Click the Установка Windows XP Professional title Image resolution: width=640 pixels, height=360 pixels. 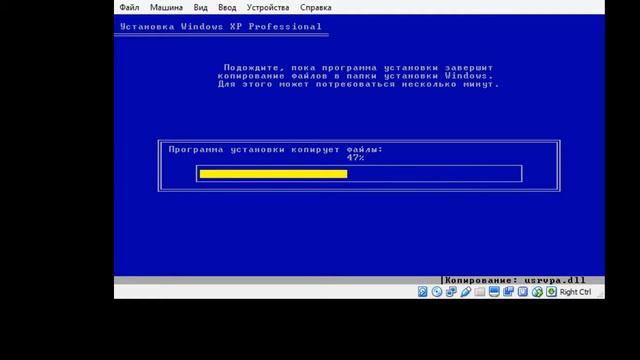coord(221,27)
